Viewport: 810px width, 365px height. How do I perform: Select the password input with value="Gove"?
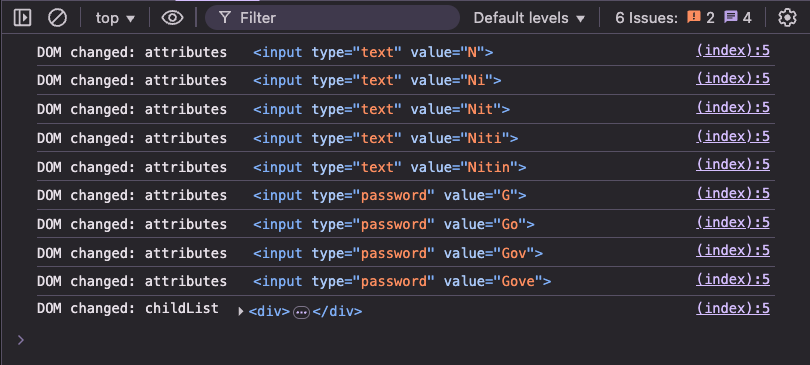pyautogui.click(x=402, y=281)
